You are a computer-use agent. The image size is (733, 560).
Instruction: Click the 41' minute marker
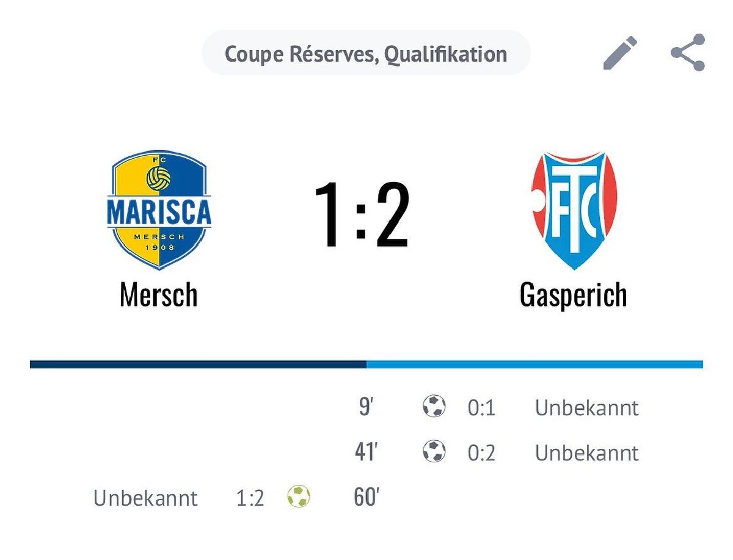366,451
